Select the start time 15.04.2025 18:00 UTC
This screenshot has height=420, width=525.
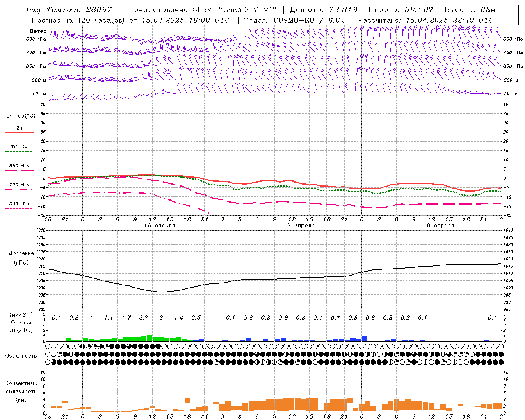[x=185, y=20]
